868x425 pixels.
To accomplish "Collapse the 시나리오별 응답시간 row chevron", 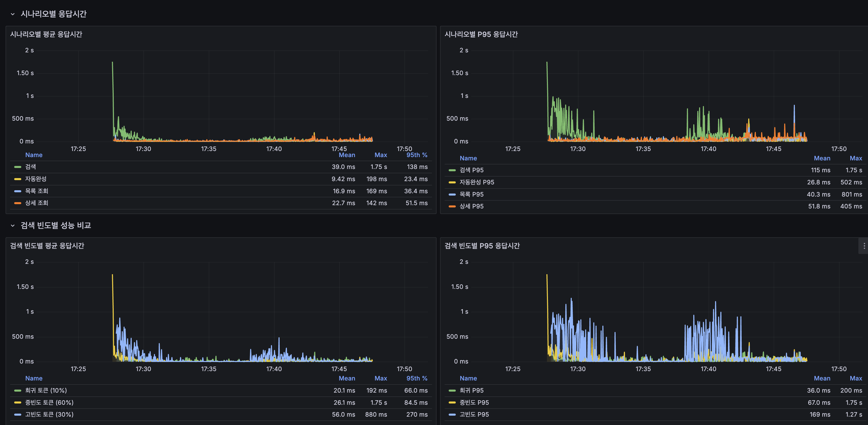I will click(x=13, y=14).
